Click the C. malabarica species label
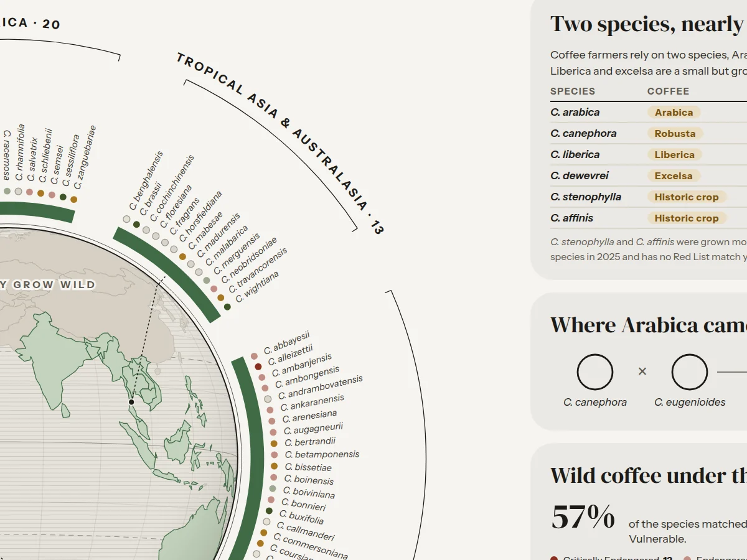Image resolution: width=747 pixels, height=560 pixels. click(x=226, y=246)
